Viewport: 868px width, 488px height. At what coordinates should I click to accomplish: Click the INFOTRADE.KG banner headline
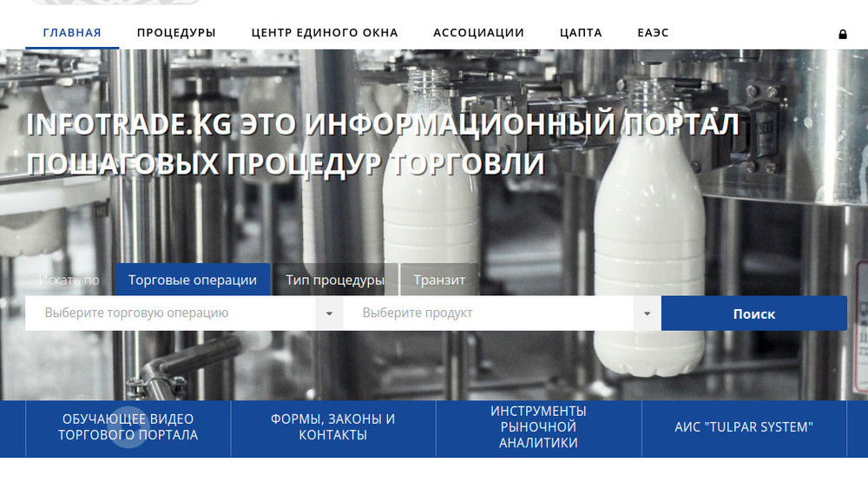(x=382, y=143)
